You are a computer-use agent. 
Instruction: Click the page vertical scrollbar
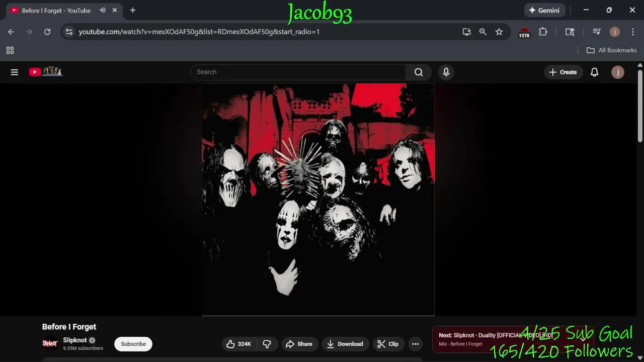pyautogui.click(x=640, y=106)
